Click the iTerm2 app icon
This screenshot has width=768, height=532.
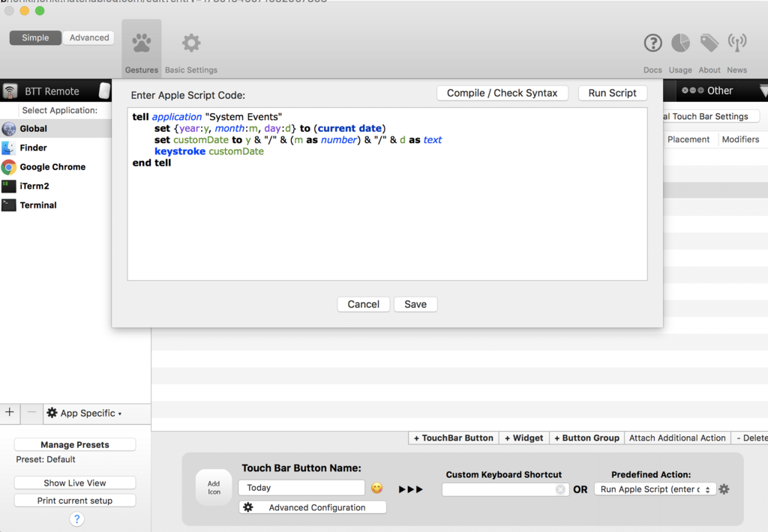click(x=8, y=186)
